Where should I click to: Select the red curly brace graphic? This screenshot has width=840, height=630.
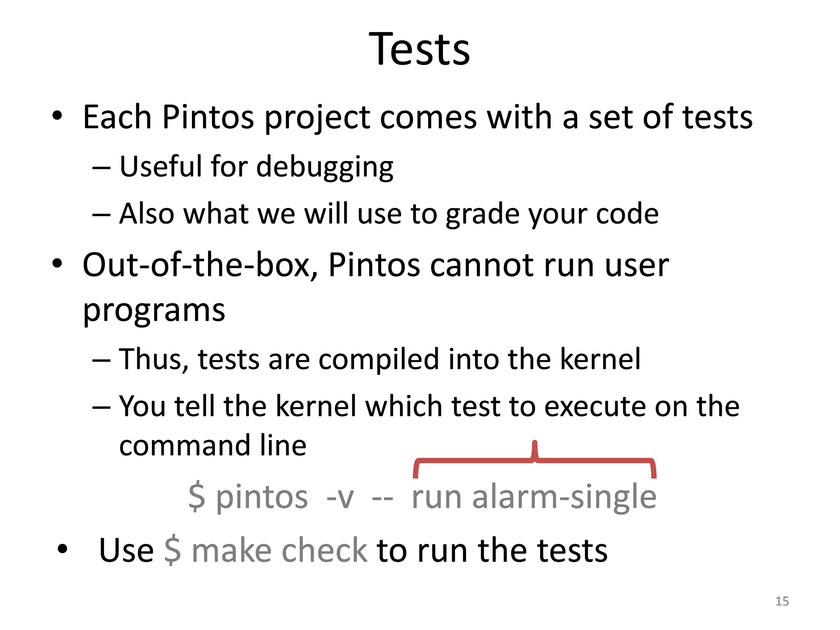tap(535, 459)
